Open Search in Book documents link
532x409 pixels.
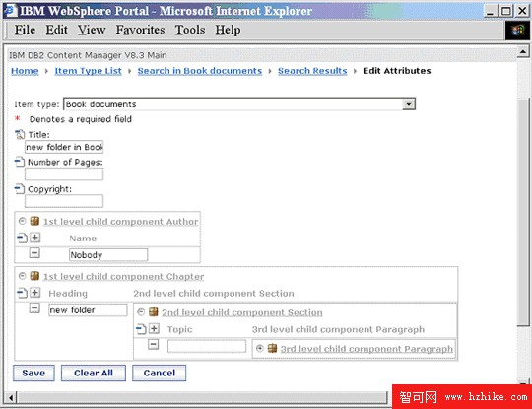(x=199, y=71)
